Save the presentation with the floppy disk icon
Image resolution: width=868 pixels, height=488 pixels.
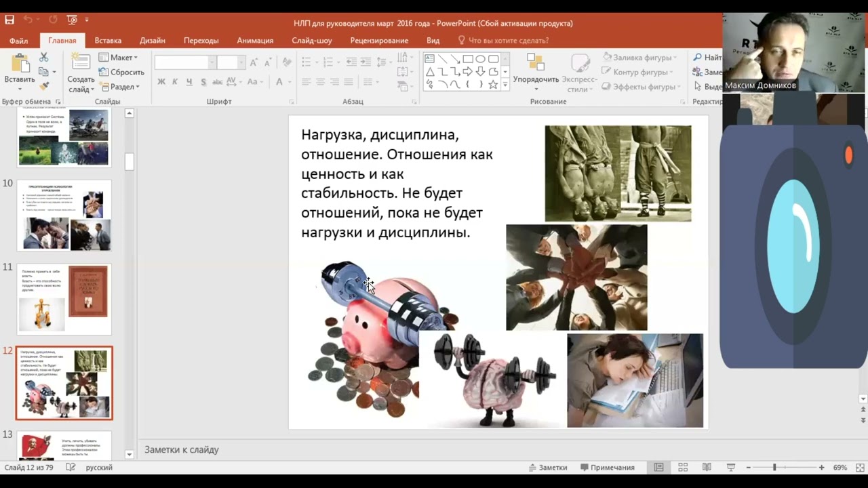(9, 20)
